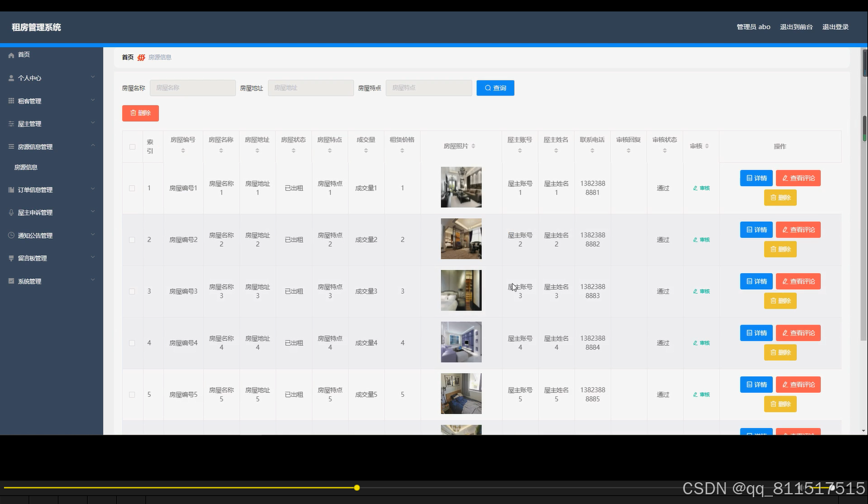The image size is (868, 504).
Task: Open the room photo thumbnail in row 1
Action: pyautogui.click(x=461, y=187)
